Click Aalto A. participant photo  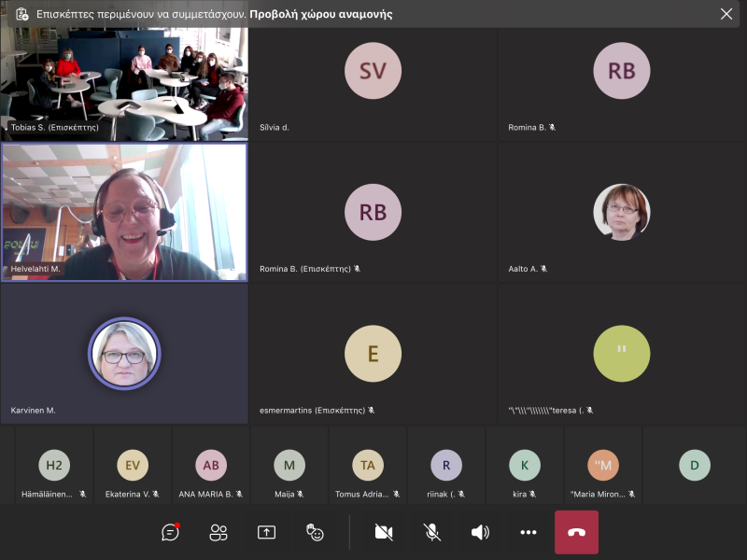622,212
